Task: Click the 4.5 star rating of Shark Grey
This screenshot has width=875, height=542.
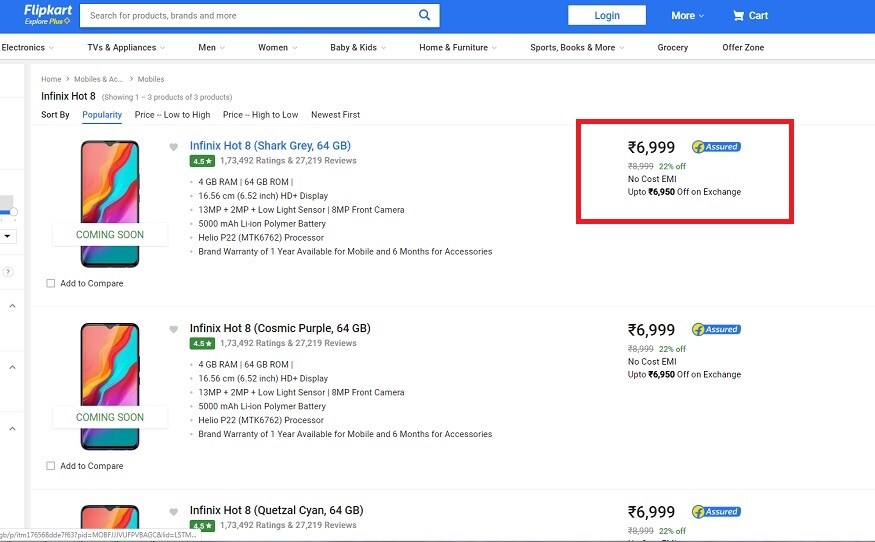Action: pos(202,161)
